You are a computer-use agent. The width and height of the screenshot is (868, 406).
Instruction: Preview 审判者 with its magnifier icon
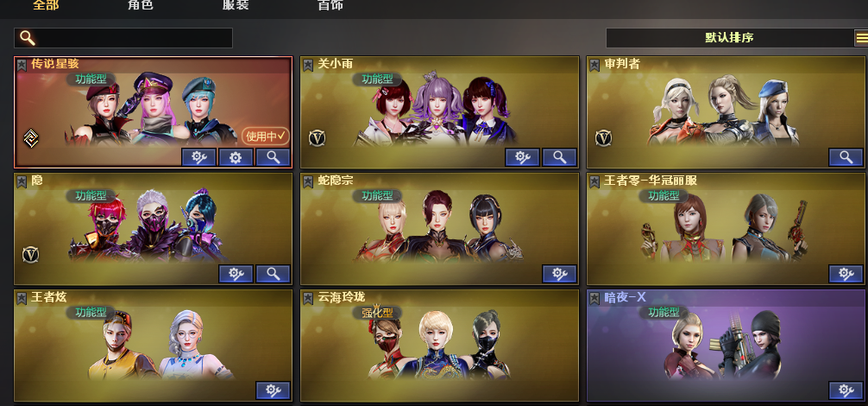click(846, 157)
